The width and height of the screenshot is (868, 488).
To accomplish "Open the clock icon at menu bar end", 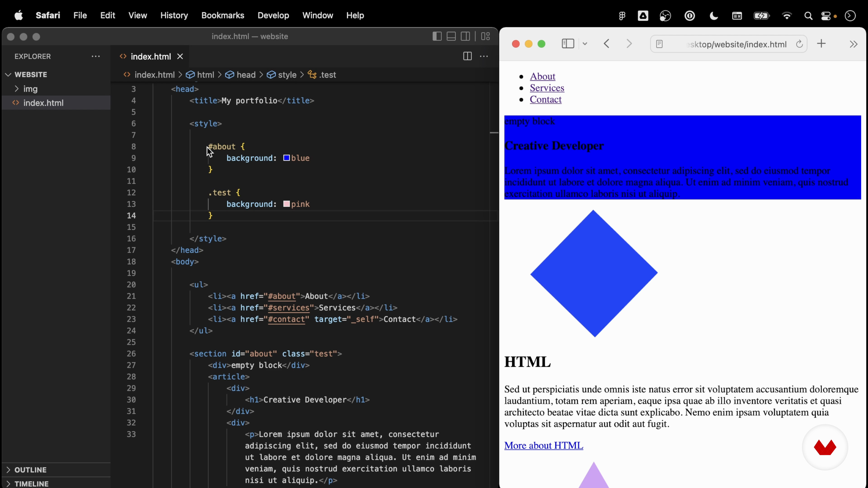I will coord(850,16).
